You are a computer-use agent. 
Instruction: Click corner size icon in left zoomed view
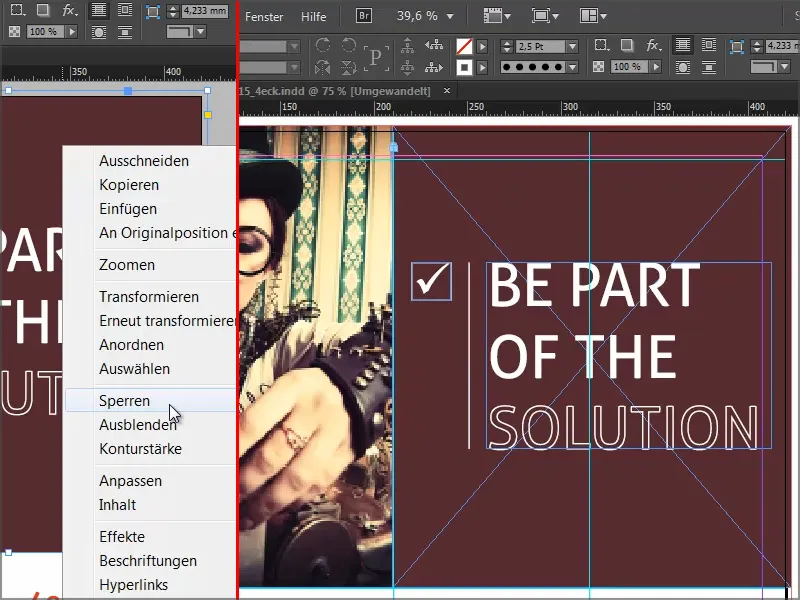(x=153, y=11)
